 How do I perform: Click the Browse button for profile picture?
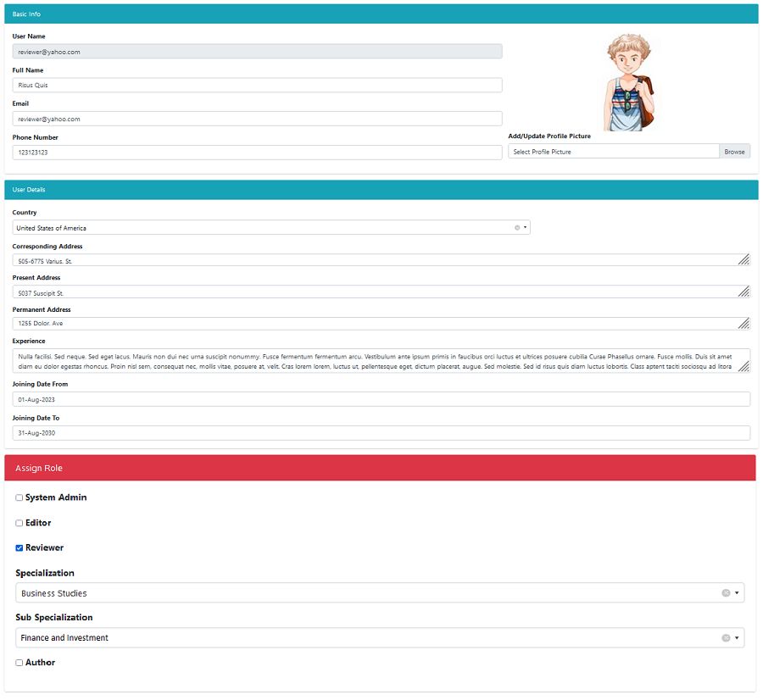coord(734,152)
